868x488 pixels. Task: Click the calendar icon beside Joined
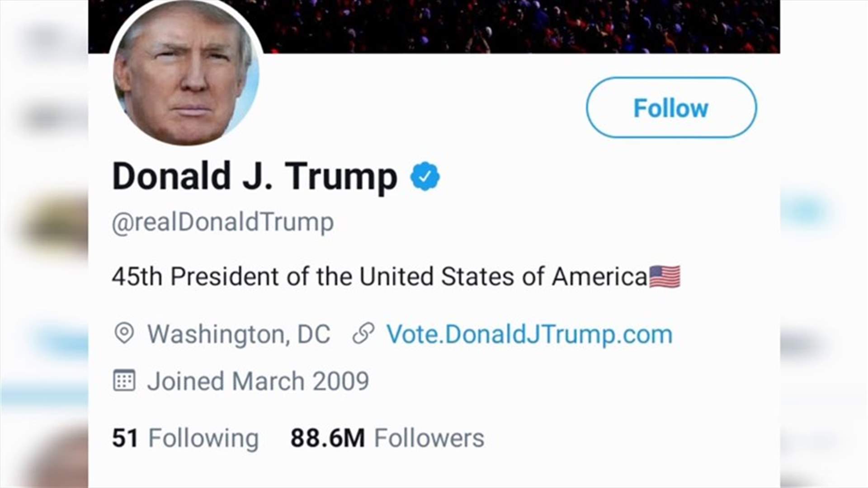(124, 380)
